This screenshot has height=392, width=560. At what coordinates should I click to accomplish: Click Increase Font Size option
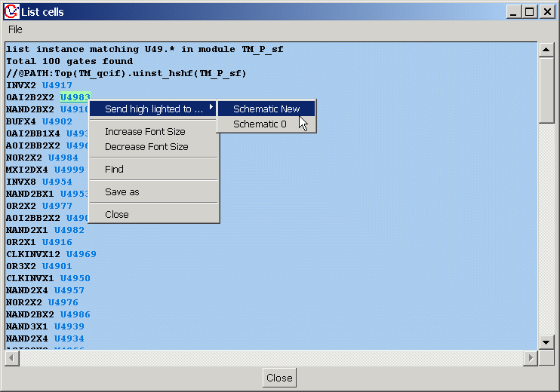[x=145, y=132]
